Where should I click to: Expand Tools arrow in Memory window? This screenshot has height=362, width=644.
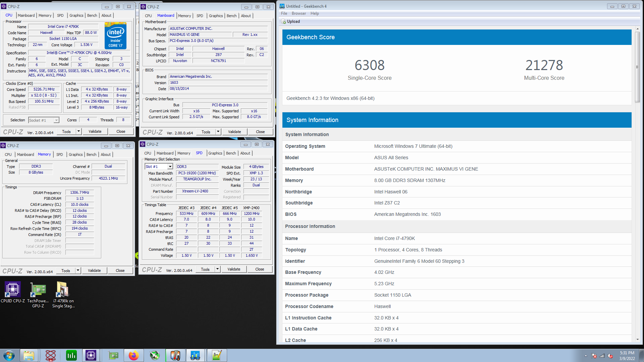[78, 270]
